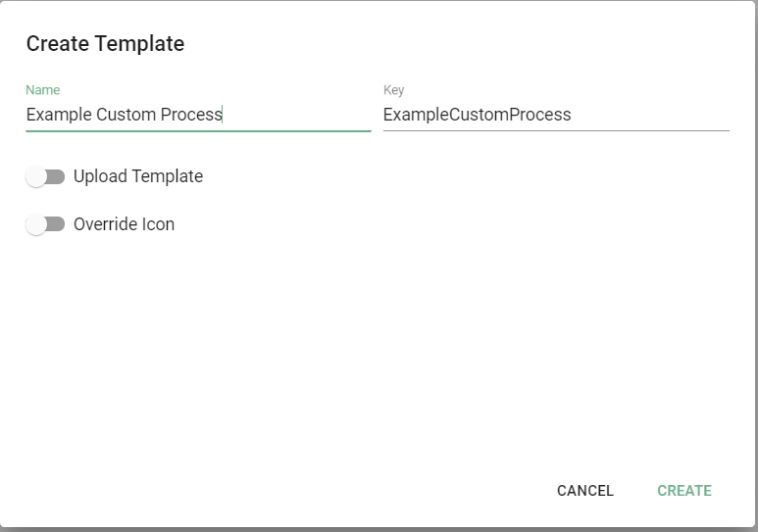The width and height of the screenshot is (758, 532).
Task: Click the Override Icon switch knob
Action: pos(36,224)
